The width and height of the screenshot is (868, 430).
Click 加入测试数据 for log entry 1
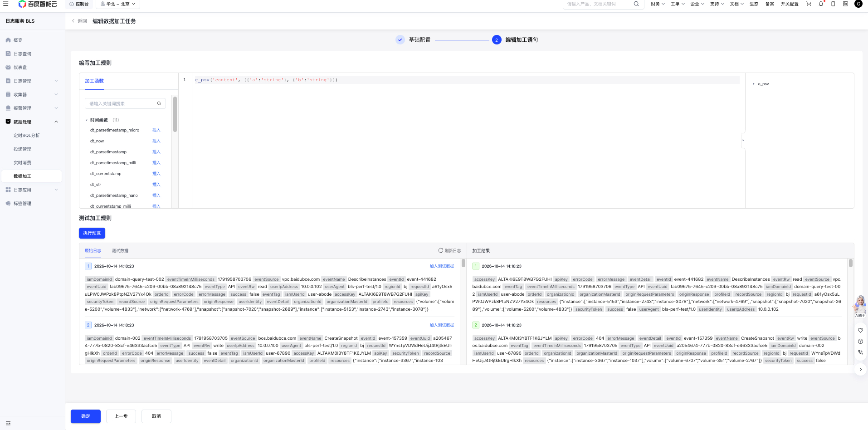(442, 266)
